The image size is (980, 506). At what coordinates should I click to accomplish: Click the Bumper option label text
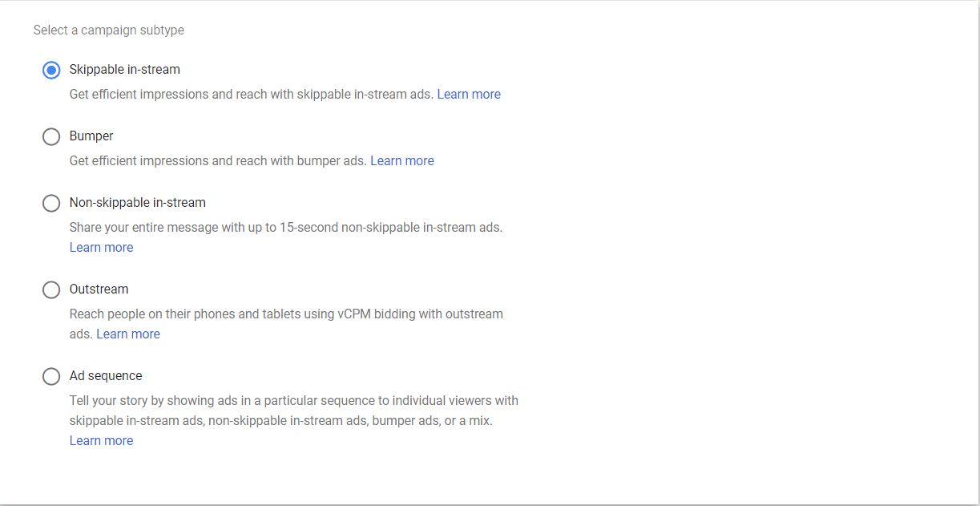click(x=91, y=136)
